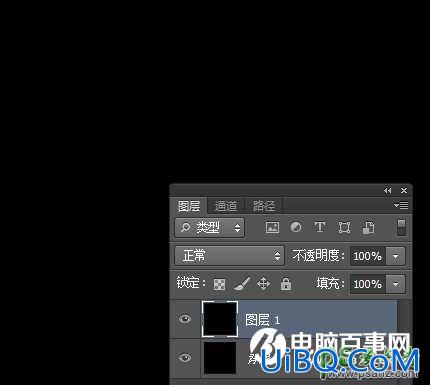Open the 正常 blend mode dropdown

click(229, 256)
